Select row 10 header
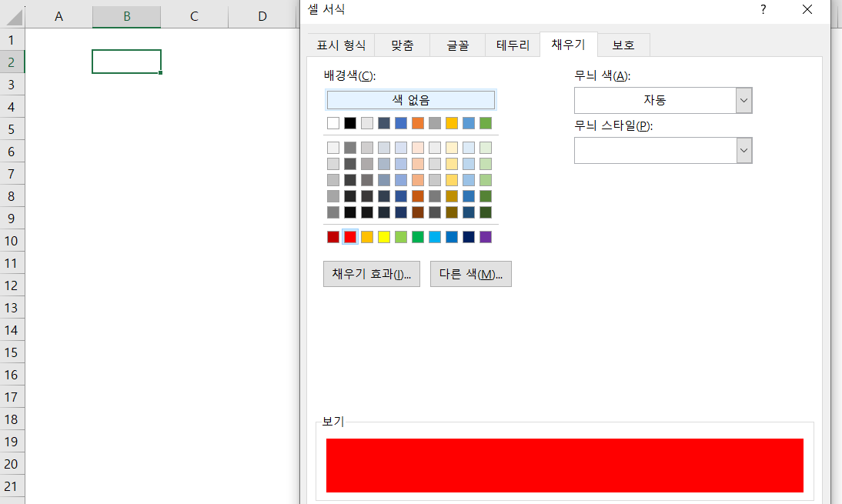Screen dimensions: 842x504 (12, 241)
